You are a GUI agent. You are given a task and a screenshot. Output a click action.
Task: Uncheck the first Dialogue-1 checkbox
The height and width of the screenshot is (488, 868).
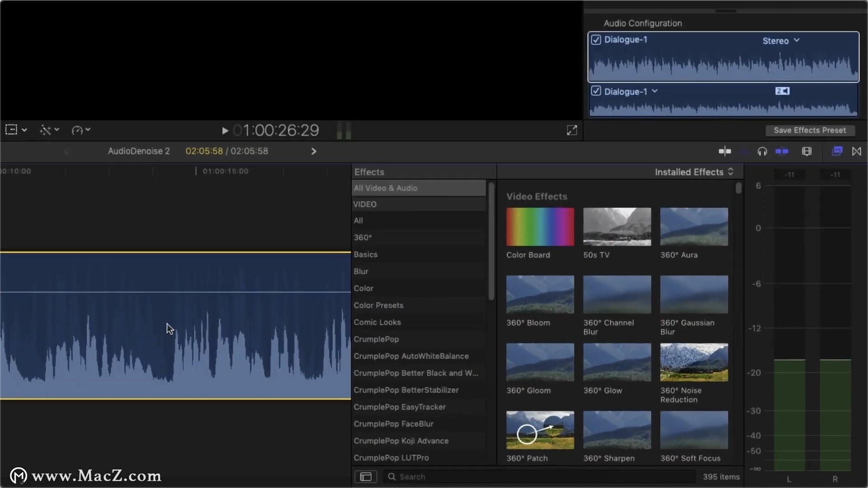click(596, 40)
